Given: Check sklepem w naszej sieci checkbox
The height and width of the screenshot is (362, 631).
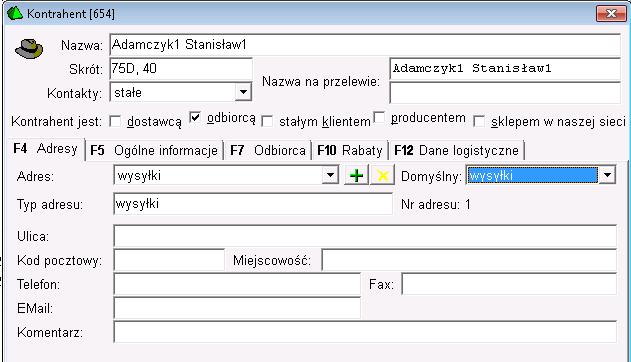Looking at the screenshot, I should pyautogui.click(x=479, y=121).
